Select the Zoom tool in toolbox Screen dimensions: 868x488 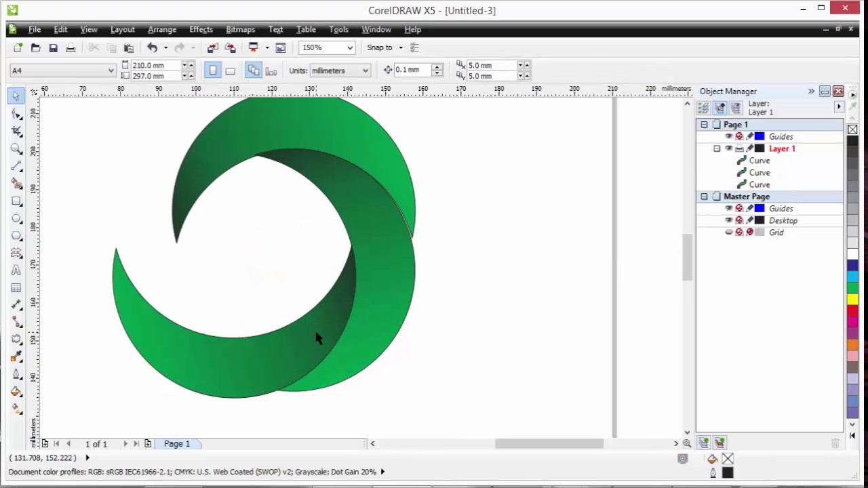[16, 148]
